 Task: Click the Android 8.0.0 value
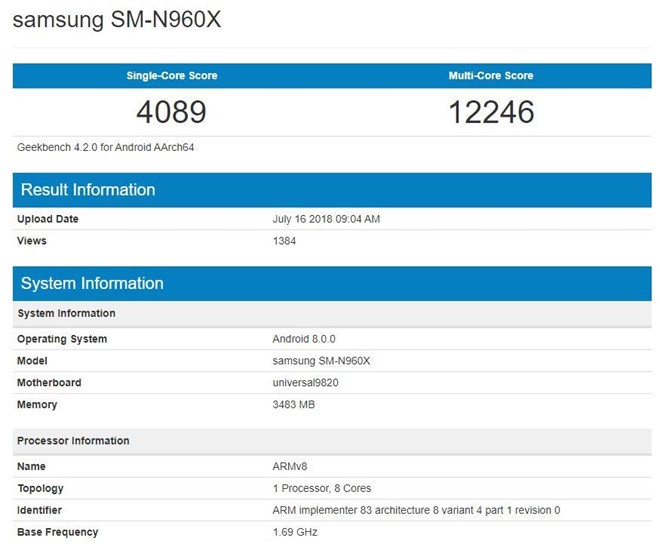coord(304,339)
